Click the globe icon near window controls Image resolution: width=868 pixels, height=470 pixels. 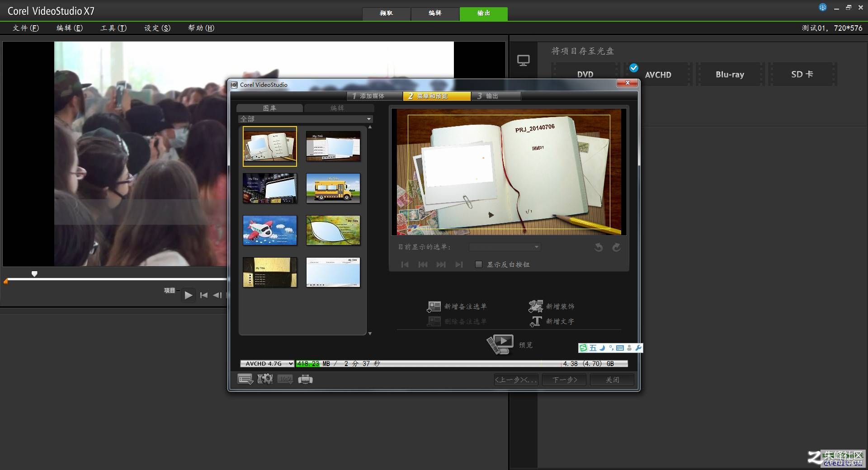(x=823, y=7)
